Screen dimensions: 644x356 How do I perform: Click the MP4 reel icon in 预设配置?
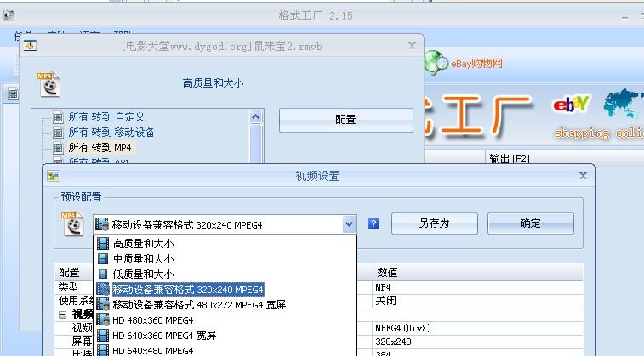[72, 223]
